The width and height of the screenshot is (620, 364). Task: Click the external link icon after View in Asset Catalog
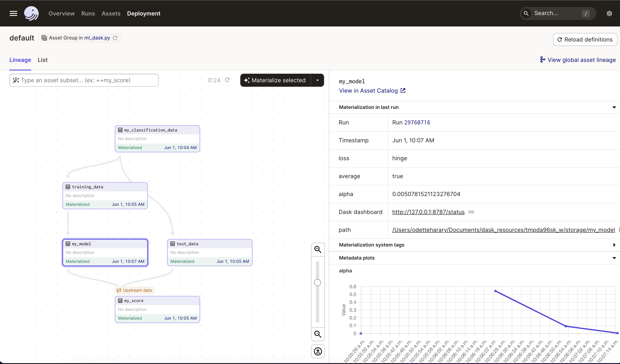tap(403, 90)
